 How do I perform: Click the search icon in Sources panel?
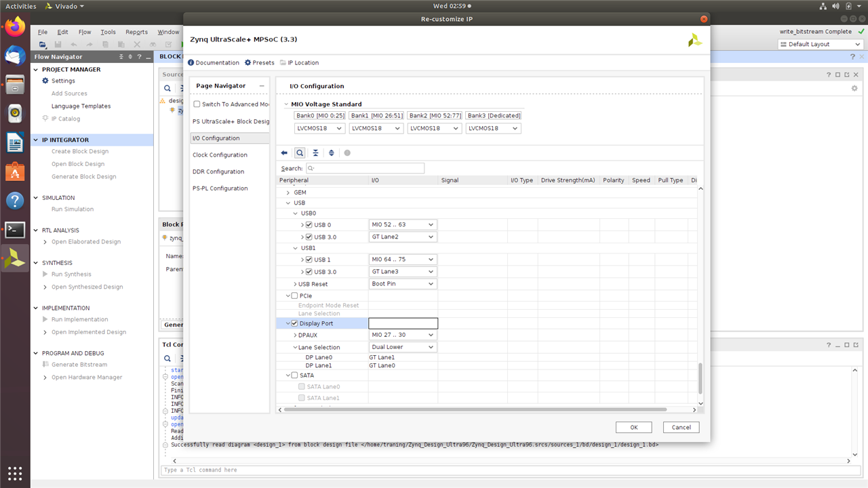(167, 88)
